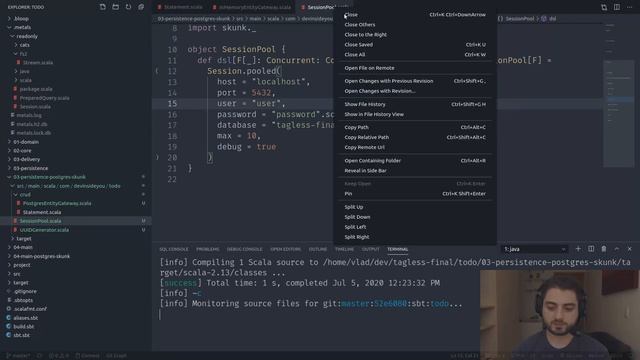Image resolution: width=640 pixels, height=360 pixels.
Task: Choose Close Others in the context menu
Action: click(415, 24)
